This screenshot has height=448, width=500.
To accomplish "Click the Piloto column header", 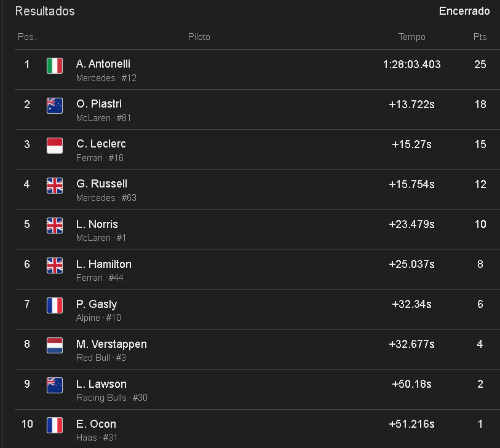I will (199, 37).
